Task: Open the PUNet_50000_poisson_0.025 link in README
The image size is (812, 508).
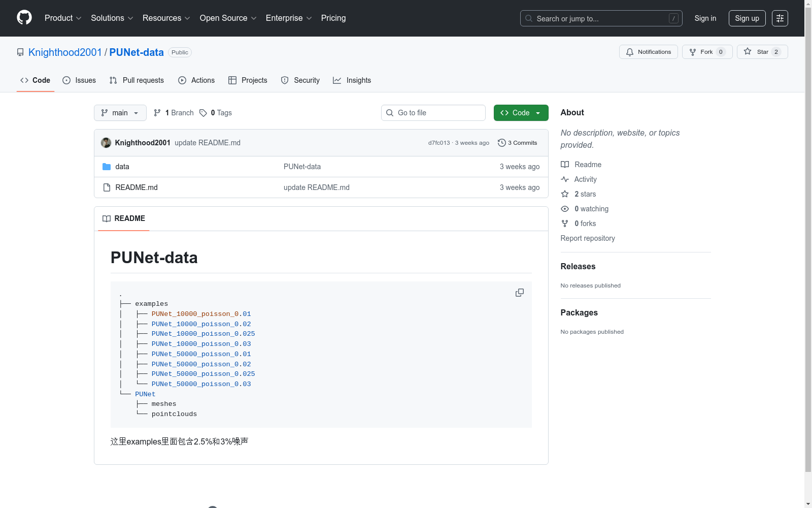Action: [x=203, y=374]
